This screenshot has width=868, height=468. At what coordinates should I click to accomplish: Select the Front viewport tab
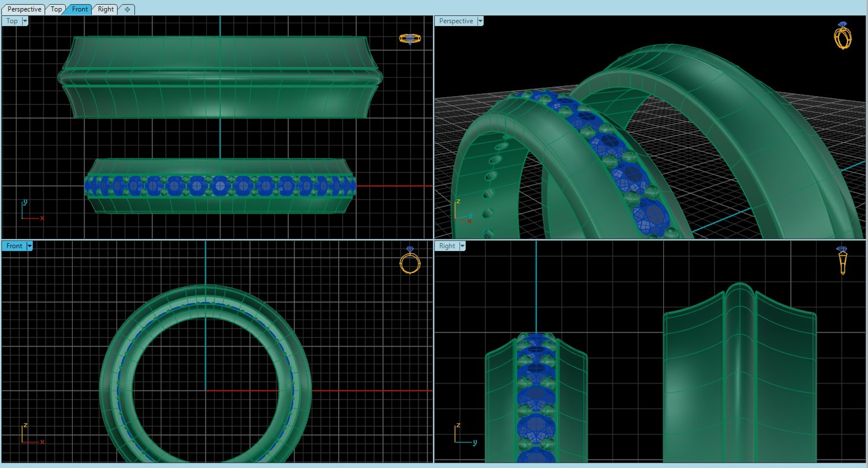80,9
